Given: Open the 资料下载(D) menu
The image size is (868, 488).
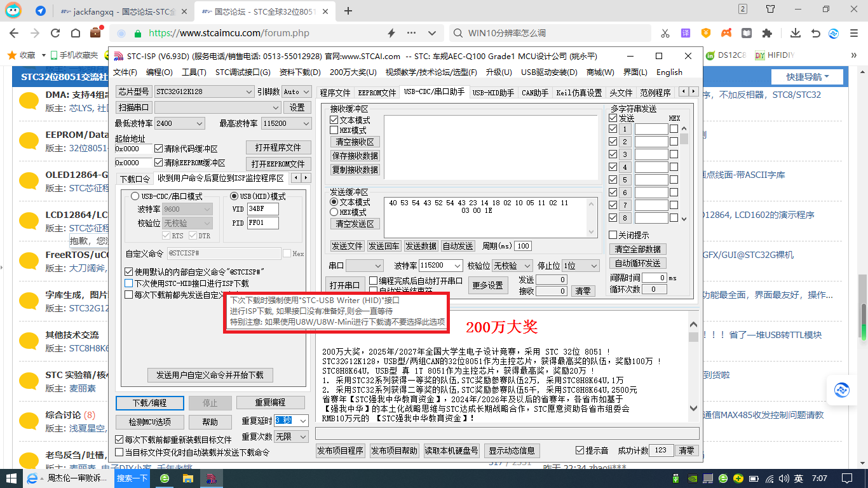Looking at the screenshot, I should click(x=300, y=72).
